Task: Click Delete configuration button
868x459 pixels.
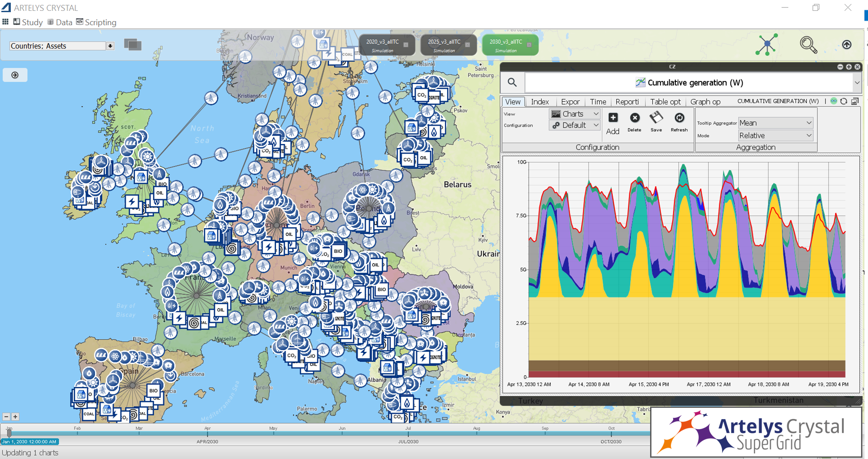Action: pos(635,122)
